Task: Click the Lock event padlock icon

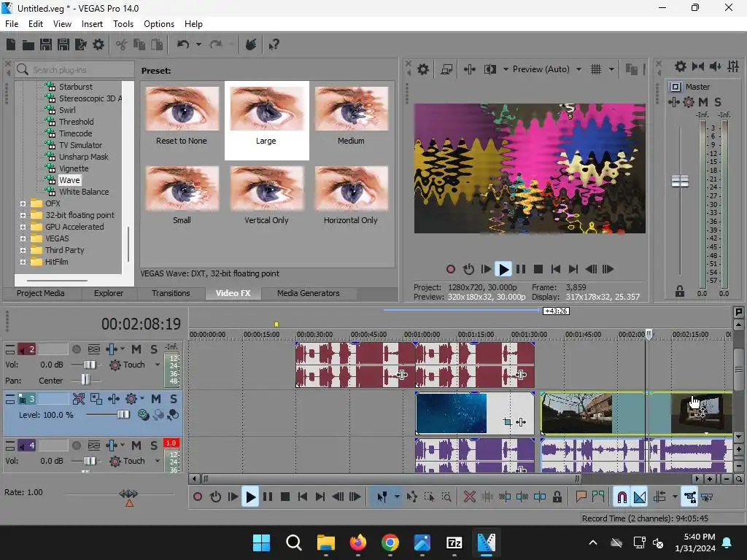Action: 557,497
